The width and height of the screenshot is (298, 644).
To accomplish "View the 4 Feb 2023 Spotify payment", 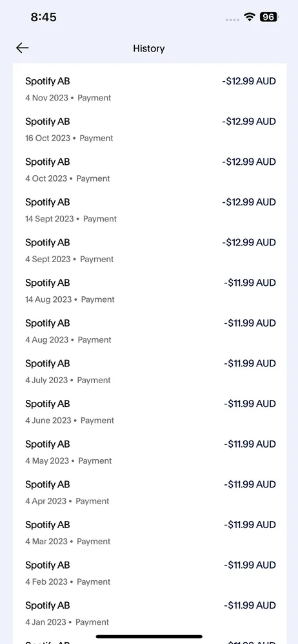I will click(150, 572).
